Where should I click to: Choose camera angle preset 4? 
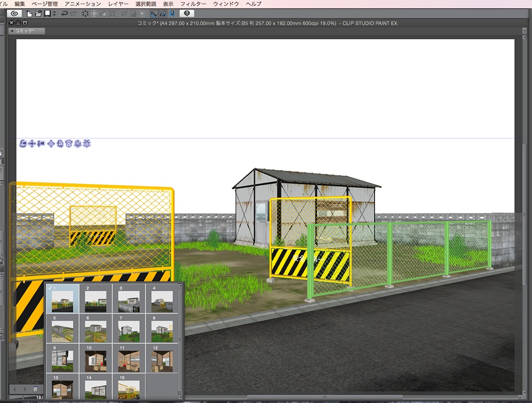162,299
